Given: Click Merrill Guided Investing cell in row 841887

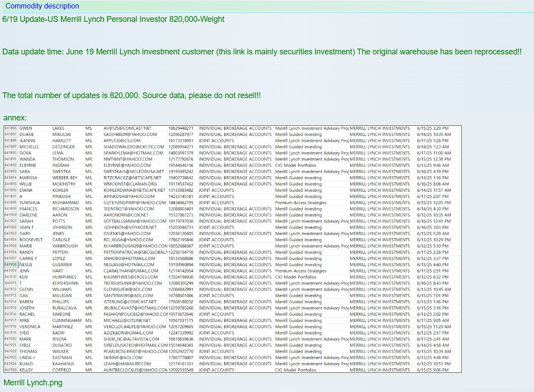Looking at the screenshot, I should click(x=298, y=134).
